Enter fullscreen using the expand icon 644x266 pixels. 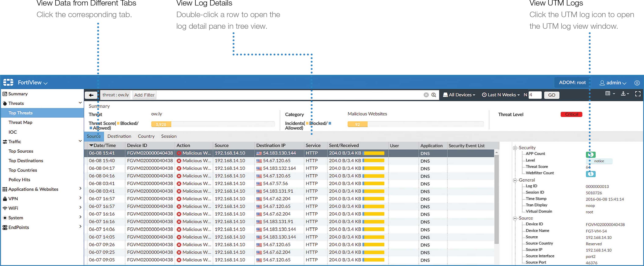(638, 94)
